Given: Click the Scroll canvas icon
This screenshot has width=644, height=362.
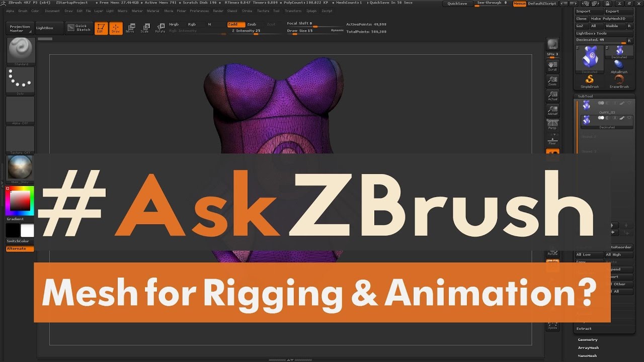Looking at the screenshot, I should tap(552, 66).
